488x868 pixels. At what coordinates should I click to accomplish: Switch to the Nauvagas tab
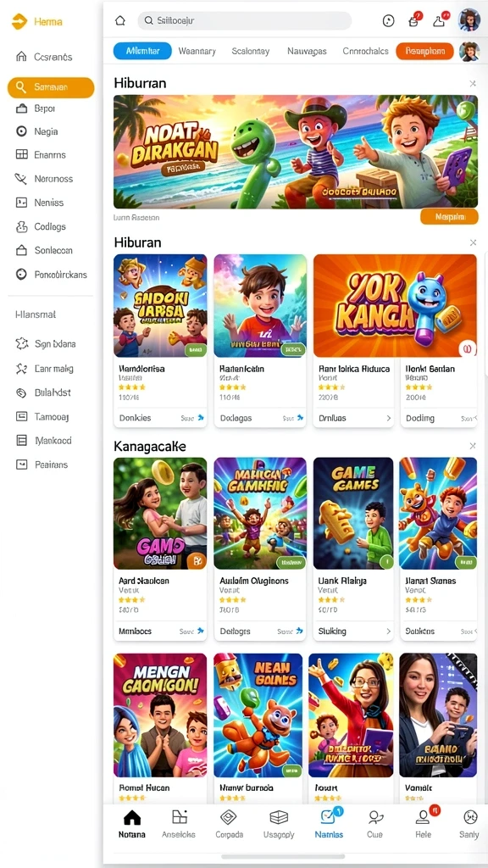(x=307, y=51)
